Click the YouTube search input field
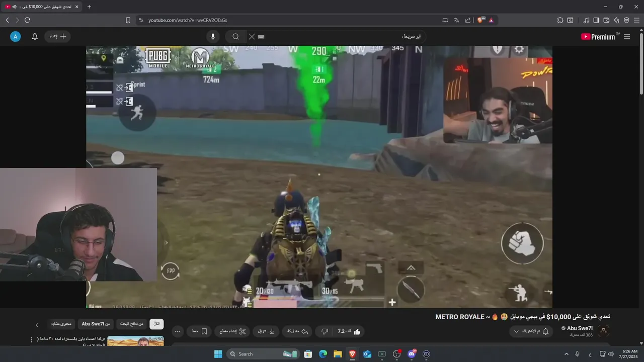The height and width of the screenshot is (362, 644). point(337,36)
